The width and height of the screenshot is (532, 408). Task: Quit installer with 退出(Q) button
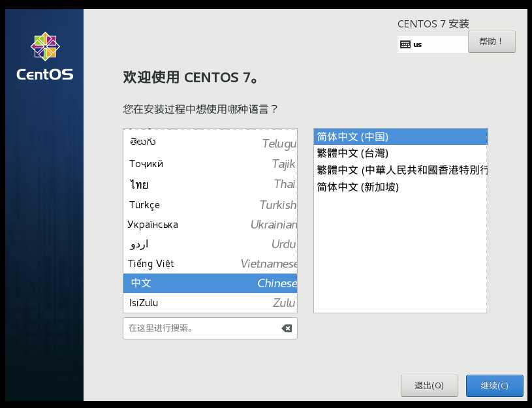coord(430,386)
